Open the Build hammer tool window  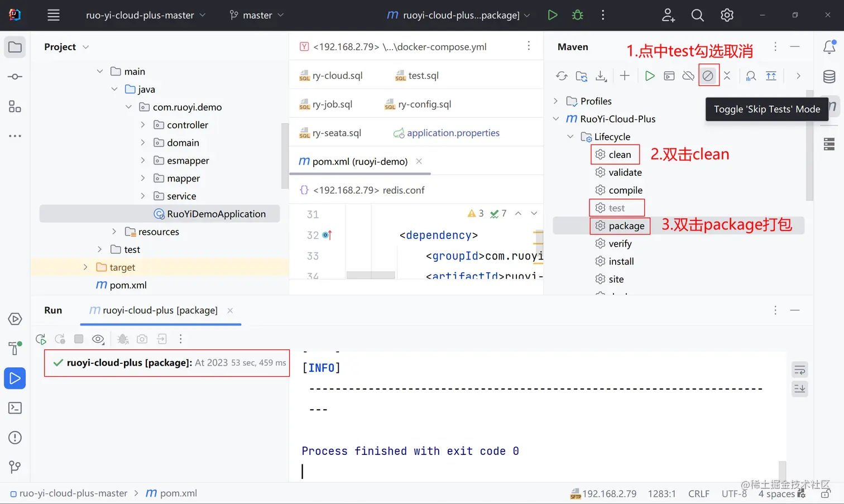pos(15,348)
